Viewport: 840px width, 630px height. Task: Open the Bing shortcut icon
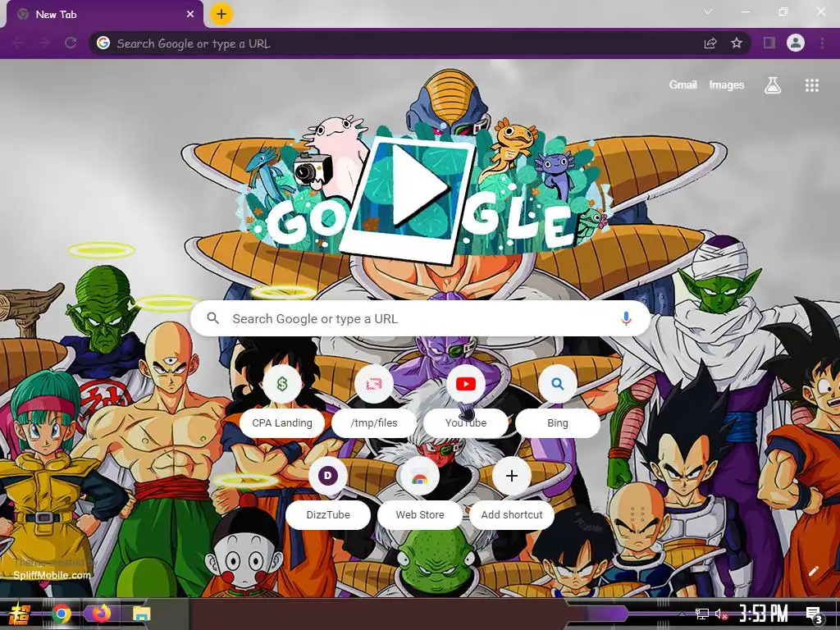tap(558, 384)
